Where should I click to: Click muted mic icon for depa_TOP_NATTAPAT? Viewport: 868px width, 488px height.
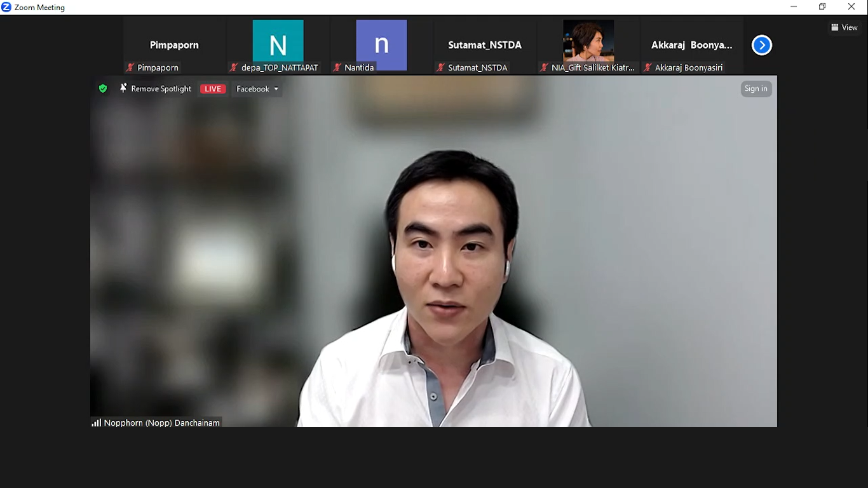234,67
